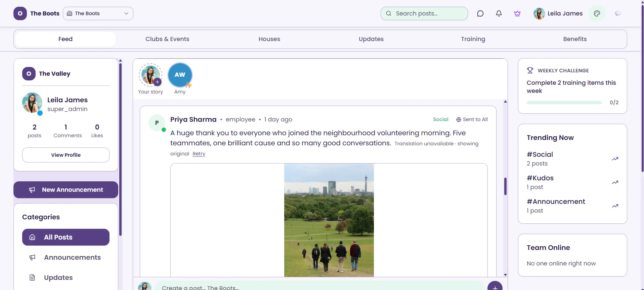The width and height of the screenshot is (644, 290).
Task: Click the crown premium icon
Action: (x=517, y=13)
